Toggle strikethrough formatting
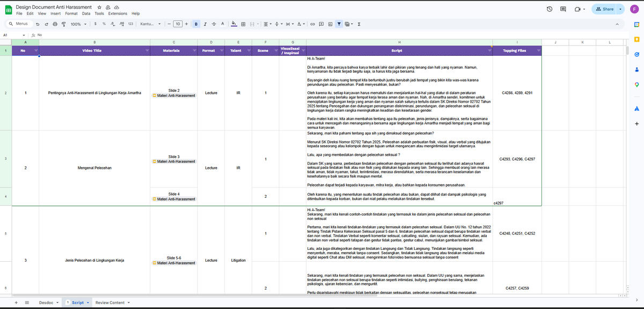 [214, 24]
